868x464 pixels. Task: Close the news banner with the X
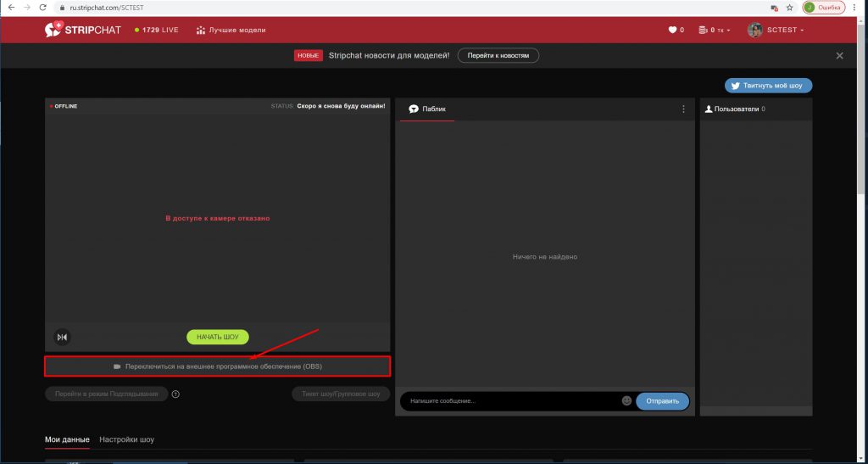point(840,55)
